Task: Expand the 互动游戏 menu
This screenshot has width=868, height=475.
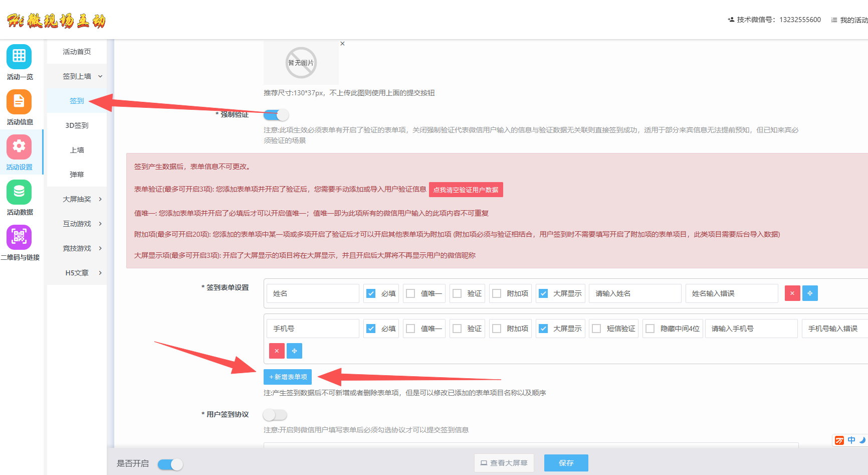Action: (77, 224)
